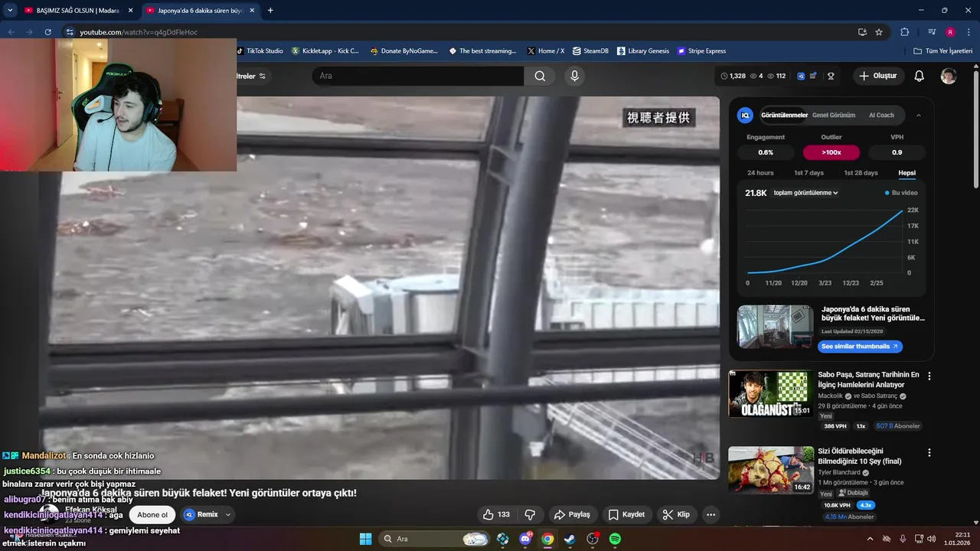980x551 pixels.
Task: Click the filter settings icon beside search
Action: point(263,76)
